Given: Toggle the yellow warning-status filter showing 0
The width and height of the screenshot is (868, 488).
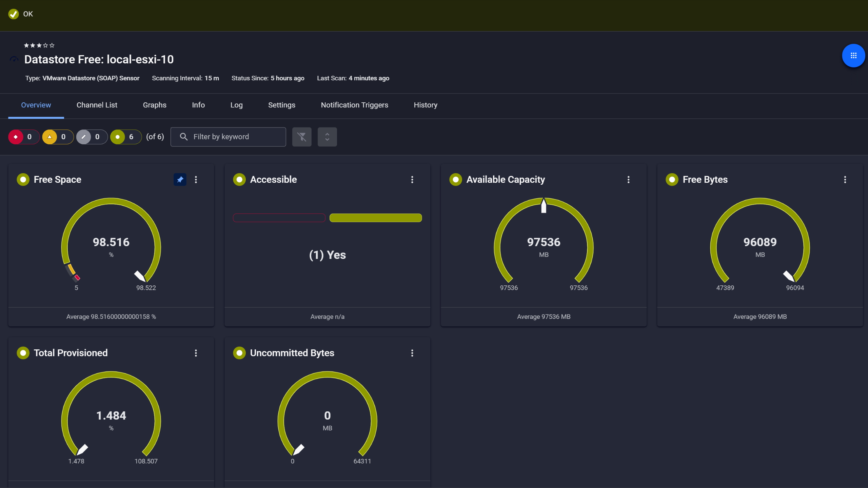Looking at the screenshot, I should click(58, 137).
